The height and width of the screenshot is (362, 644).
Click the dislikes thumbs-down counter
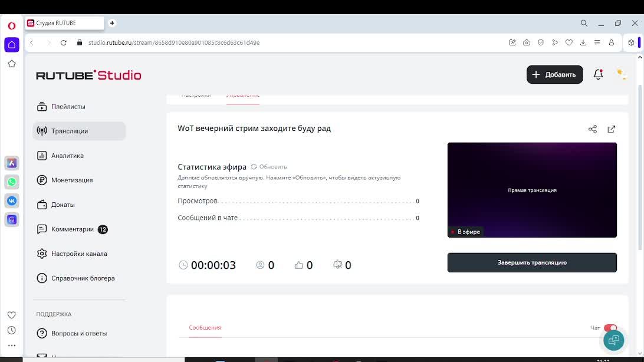pos(342,265)
